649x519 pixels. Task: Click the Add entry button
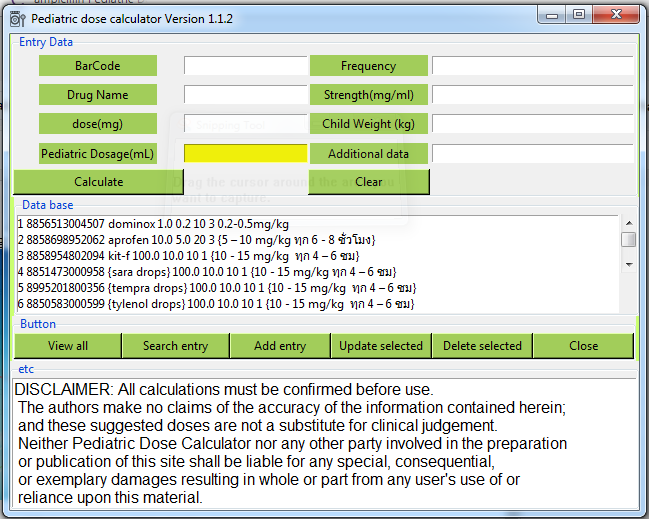[280, 346]
